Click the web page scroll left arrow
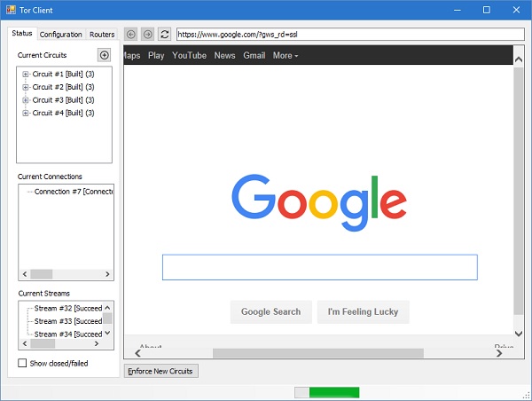This screenshot has height=401, width=532. click(137, 353)
